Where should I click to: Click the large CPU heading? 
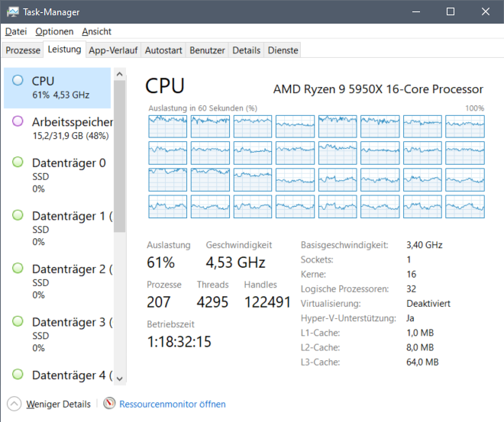pos(165,86)
